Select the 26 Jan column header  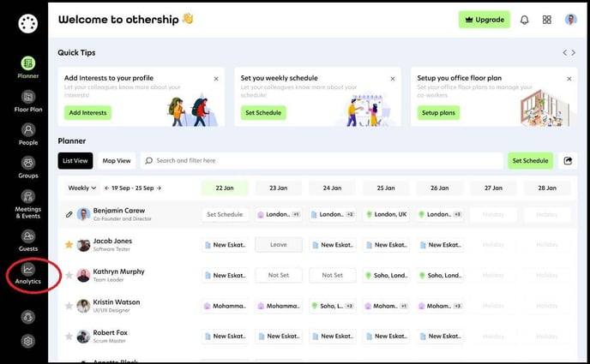click(439, 188)
